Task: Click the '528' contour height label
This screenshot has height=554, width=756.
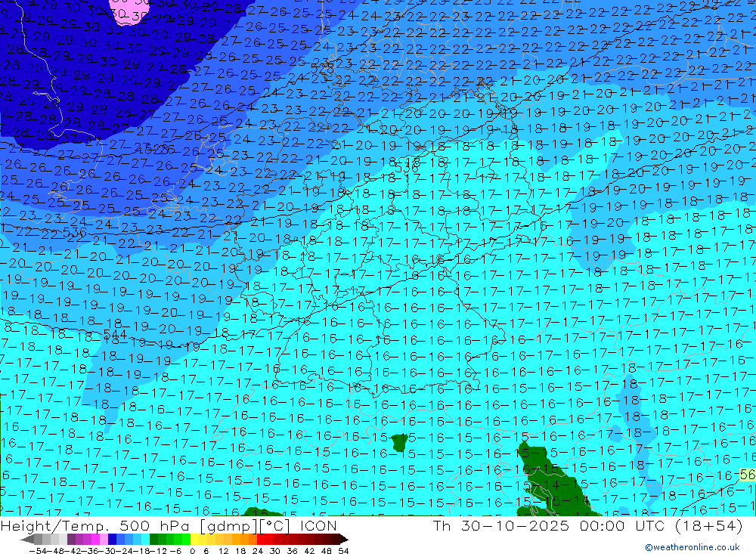Action: pyautogui.click(x=323, y=70)
